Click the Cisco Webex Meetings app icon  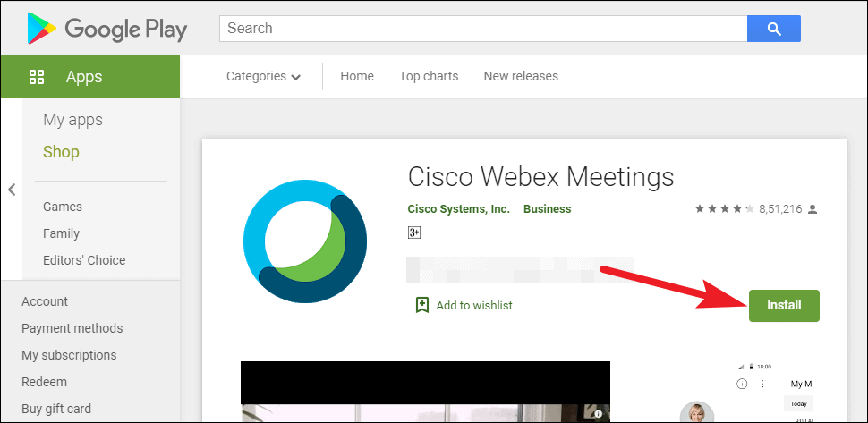(305, 241)
